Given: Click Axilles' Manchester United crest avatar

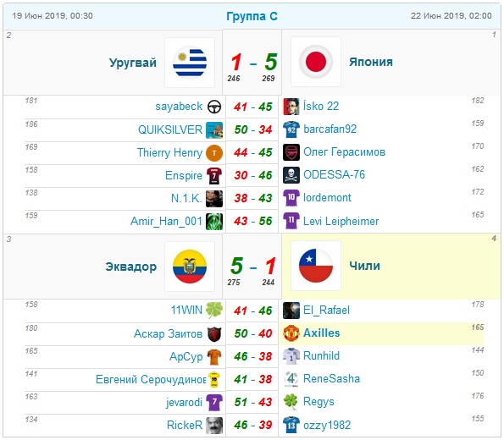Looking at the screenshot, I should (291, 333).
